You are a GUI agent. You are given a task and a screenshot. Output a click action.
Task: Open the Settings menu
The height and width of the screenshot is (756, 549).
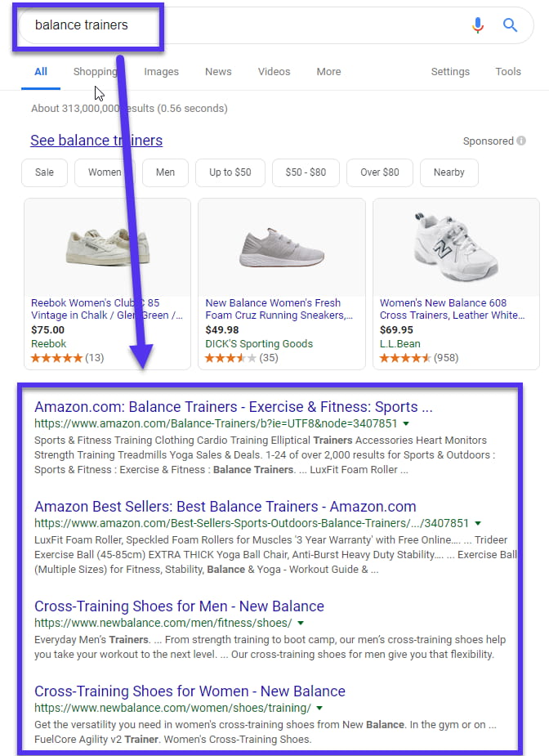pos(450,72)
